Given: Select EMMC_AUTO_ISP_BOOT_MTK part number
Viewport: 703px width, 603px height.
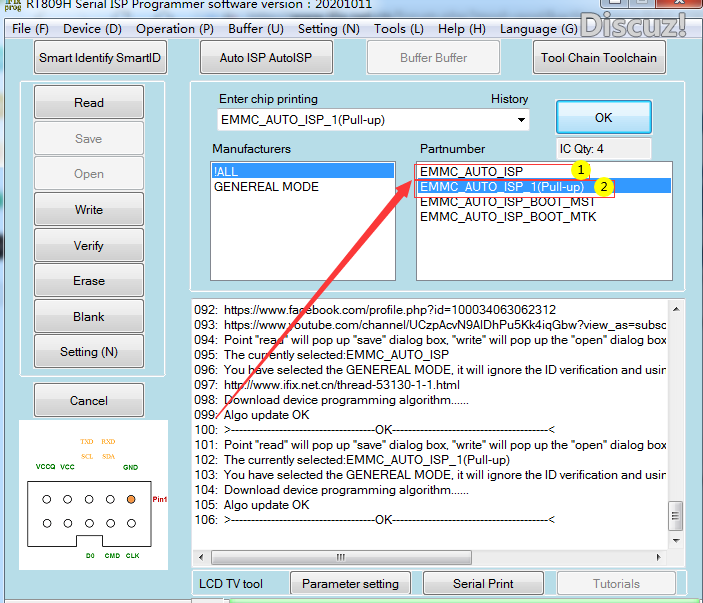Looking at the screenshot, I should point(508,217).
